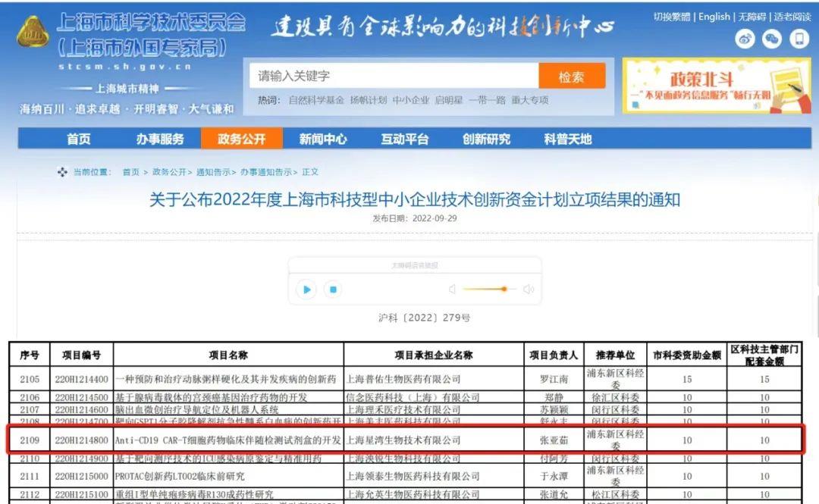Select the 扬帆计划 hot keyword
Image resolution: width=819 pixels, height=504 pixels.
[369, 100]
